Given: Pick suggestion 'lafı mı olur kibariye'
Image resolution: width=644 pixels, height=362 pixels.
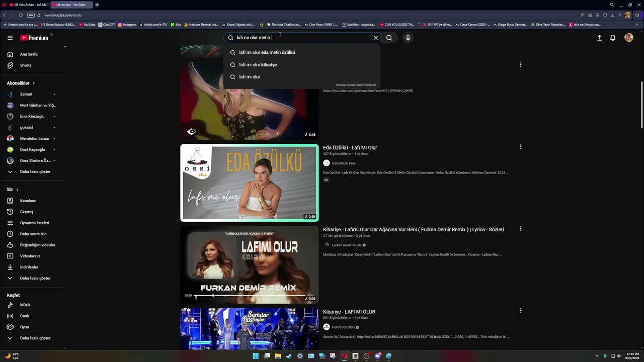Looking at the screenshot, I should pos(302,65).
